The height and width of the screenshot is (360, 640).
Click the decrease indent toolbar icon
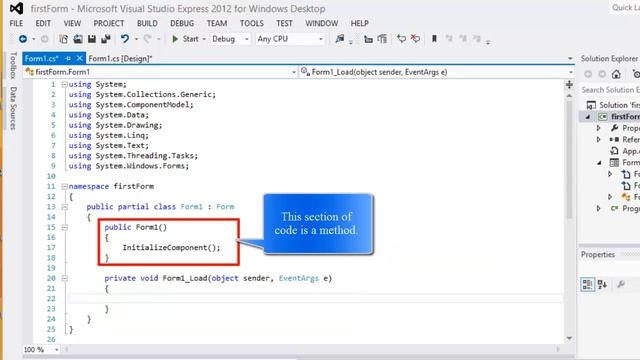[368, 39]
